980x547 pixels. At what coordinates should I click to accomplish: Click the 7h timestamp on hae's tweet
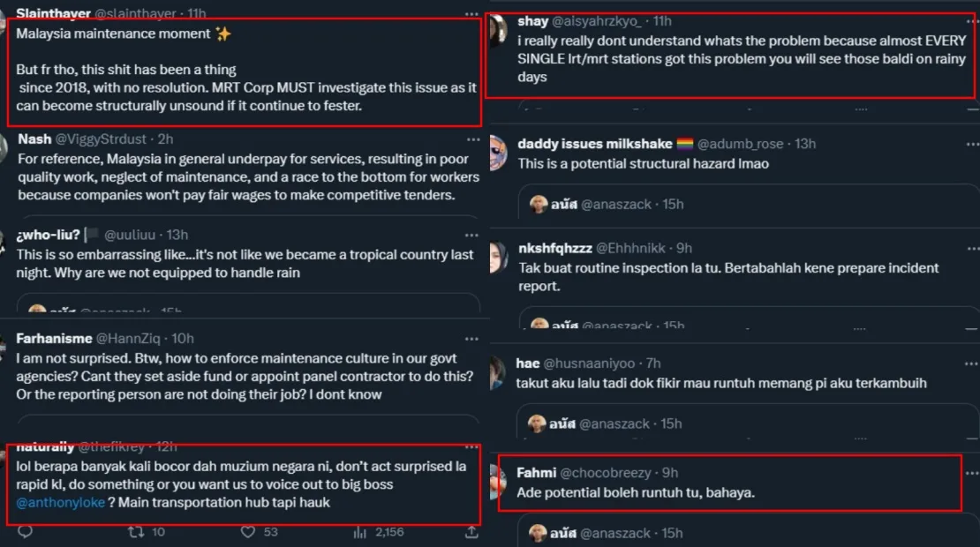[x=653, y=363]
